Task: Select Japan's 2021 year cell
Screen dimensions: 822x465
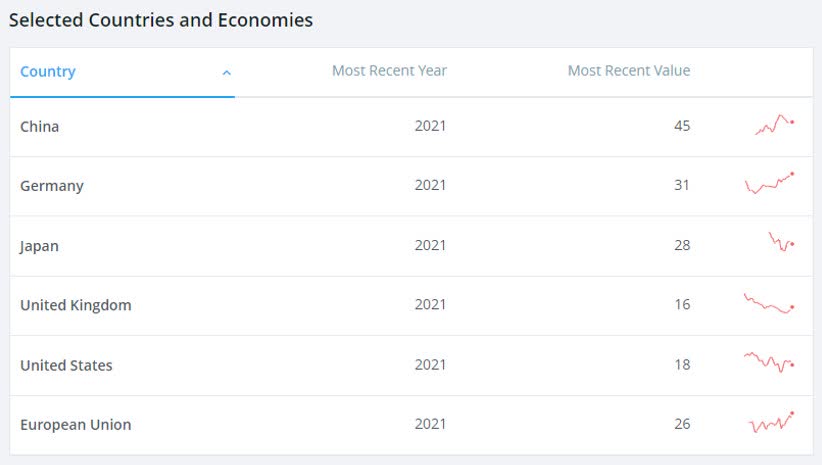Action: (x=430, y=245)
